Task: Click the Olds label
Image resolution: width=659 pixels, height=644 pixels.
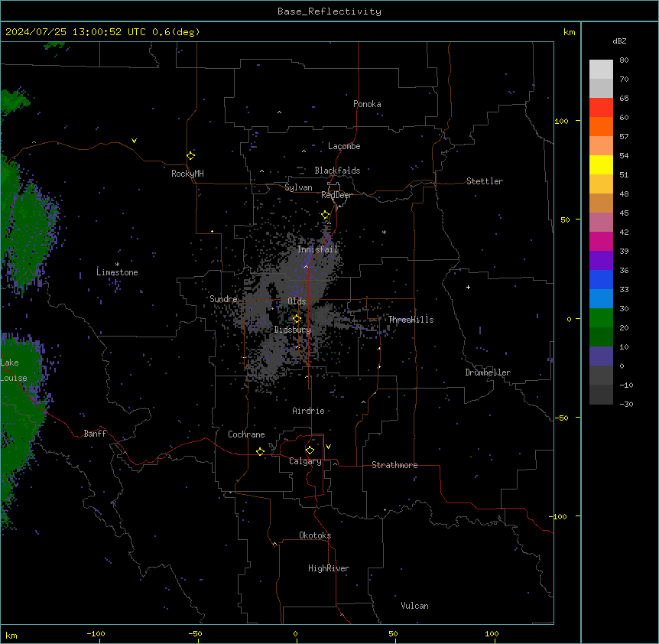Action: [x=297, y=301]
